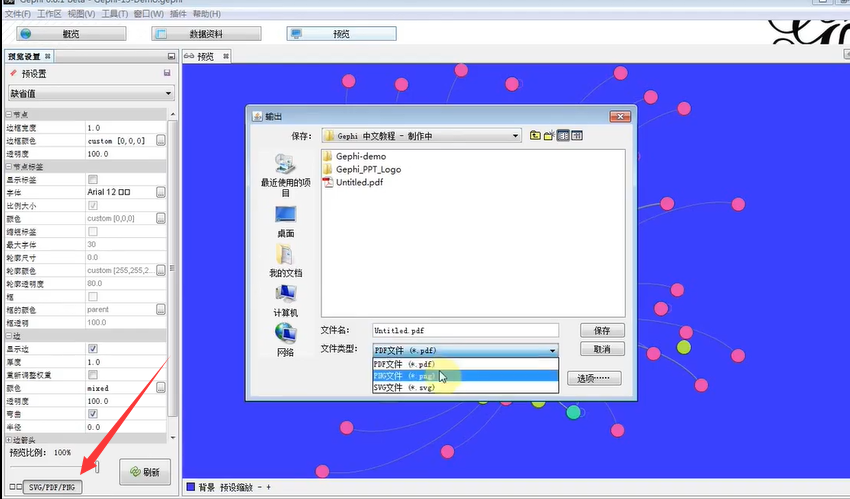
Task: Open the 缺省值 preset dropdown
Action: pos(91,93)
